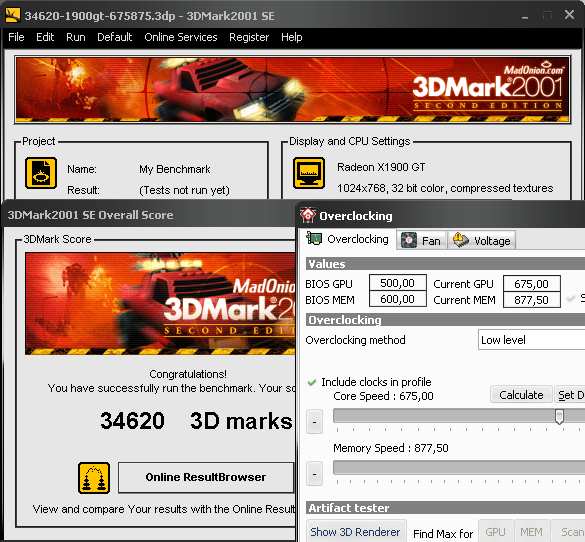
Task: Click the yellow Online ResultBrowser trees icon
Action: point(94,478)
